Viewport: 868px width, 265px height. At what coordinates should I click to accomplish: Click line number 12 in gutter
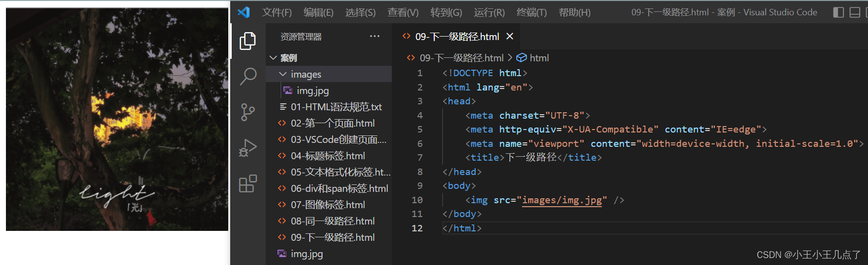(417, 228)
